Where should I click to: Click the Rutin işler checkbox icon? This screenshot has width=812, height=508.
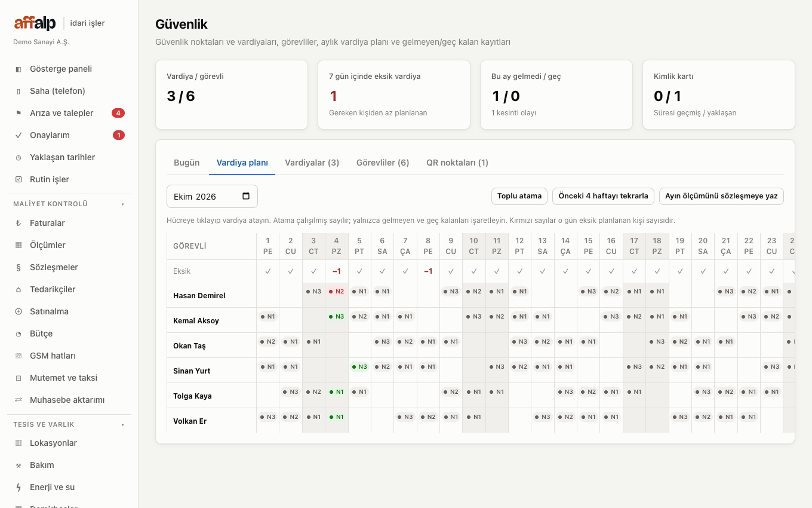[19, 179]
